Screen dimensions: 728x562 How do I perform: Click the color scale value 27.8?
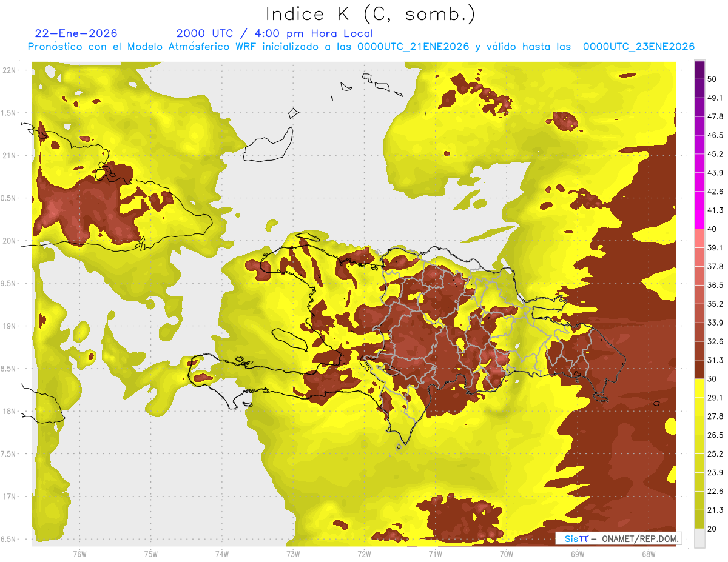coord(716,416)
